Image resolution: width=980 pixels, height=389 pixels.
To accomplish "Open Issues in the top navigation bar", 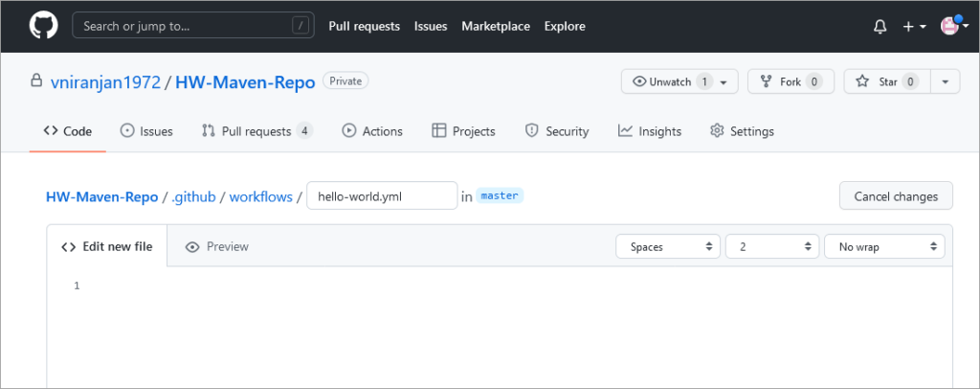I will click(x=431, y=26).
